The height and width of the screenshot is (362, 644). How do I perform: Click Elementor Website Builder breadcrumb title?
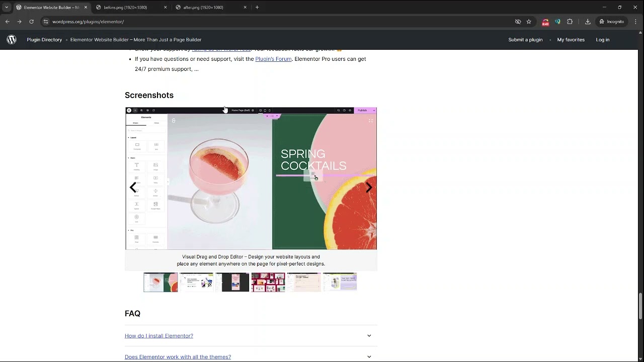coord(136,40)
